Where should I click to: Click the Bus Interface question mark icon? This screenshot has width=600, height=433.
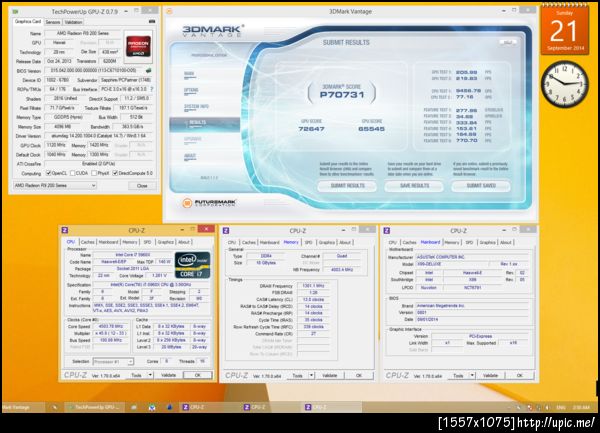[x=152, y=89]
